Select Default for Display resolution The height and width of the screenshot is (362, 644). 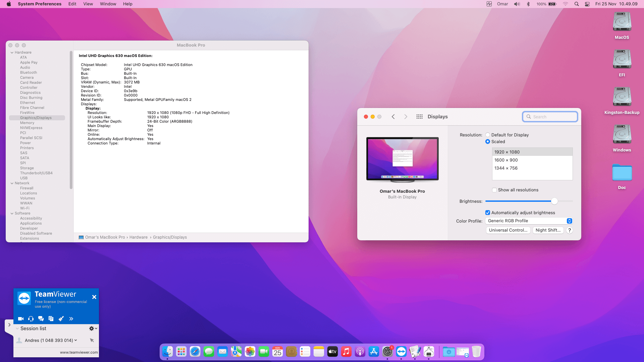tap(488, 134)
